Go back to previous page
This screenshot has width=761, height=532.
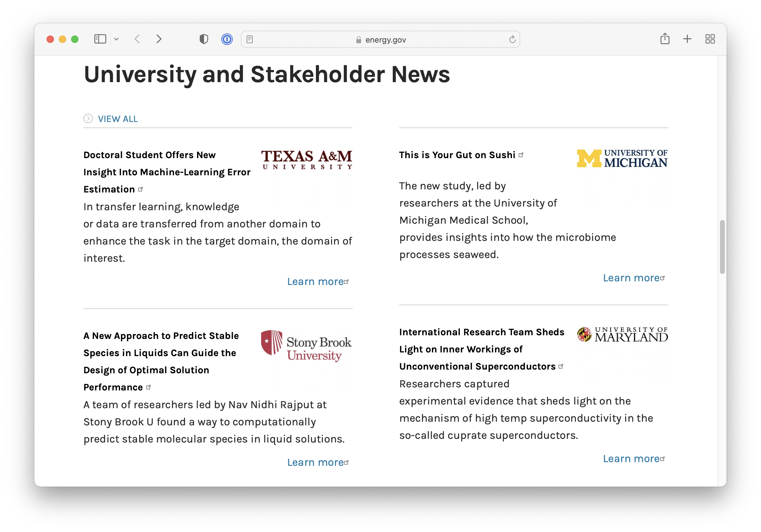coord(137,39)
